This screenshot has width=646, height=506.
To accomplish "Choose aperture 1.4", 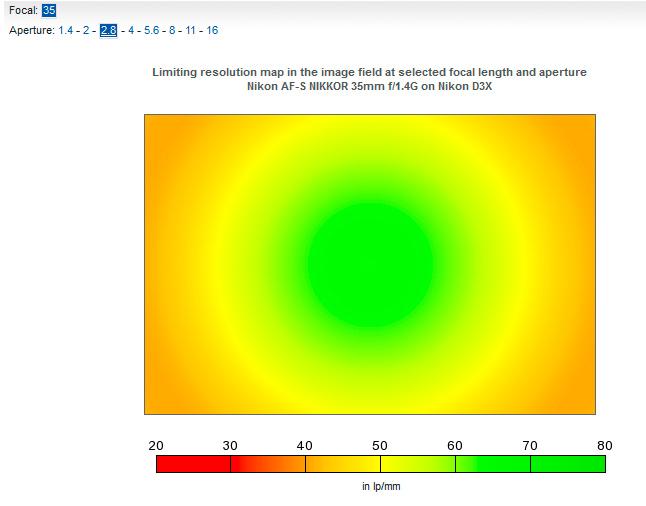I will (x=66, y=30).
